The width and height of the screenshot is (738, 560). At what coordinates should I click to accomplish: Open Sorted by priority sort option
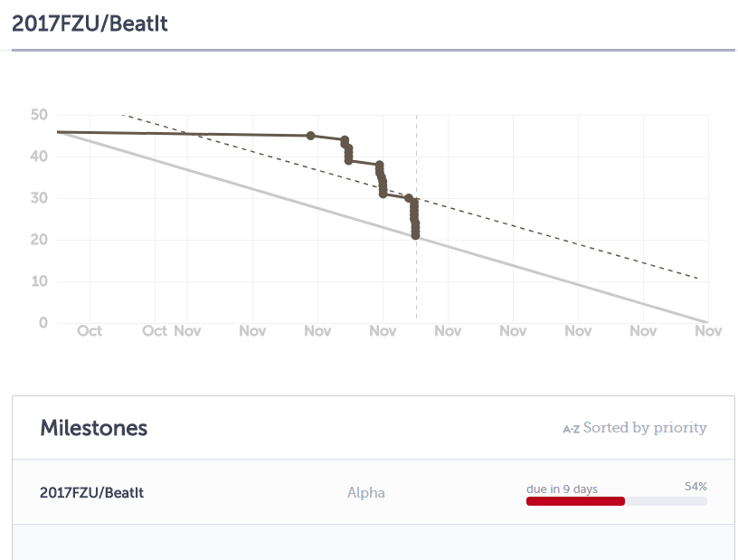tap(645, 428)
